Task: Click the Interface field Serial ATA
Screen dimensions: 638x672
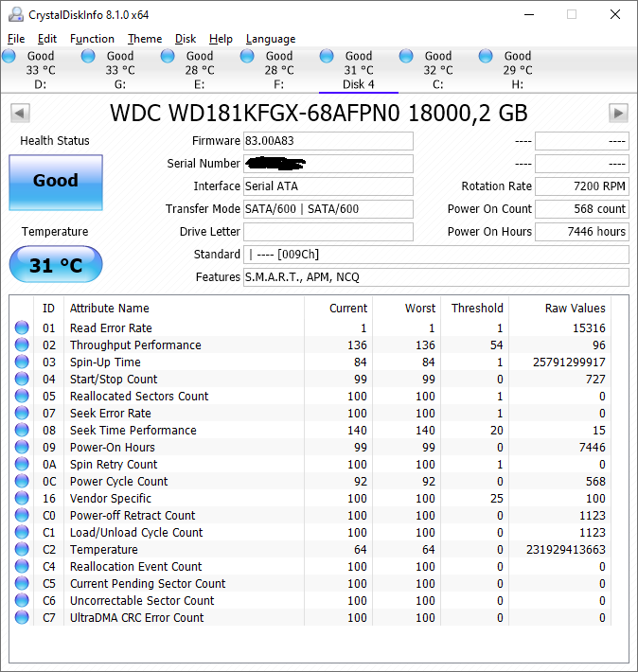Action: point(328,186)
